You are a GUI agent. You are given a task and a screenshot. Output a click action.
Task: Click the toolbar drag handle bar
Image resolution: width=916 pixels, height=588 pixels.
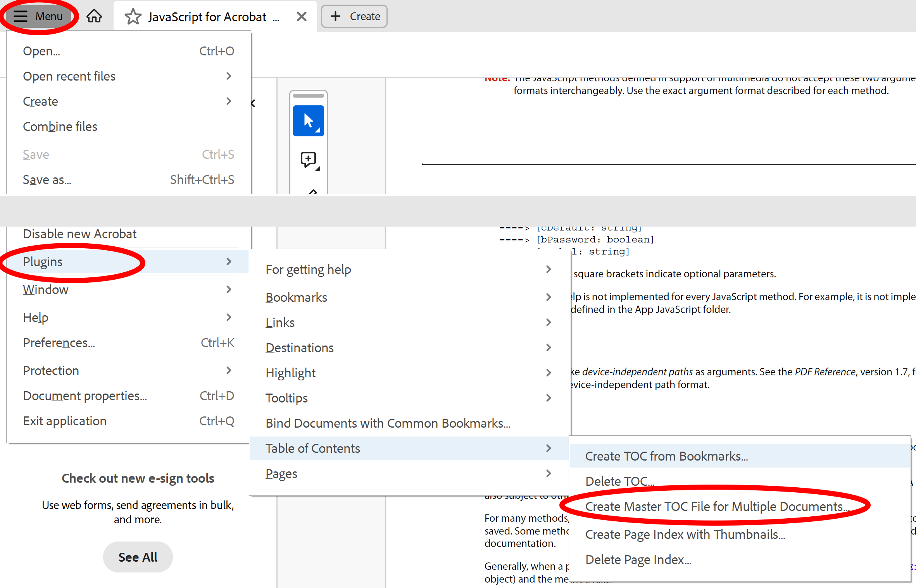coord(309,95)
